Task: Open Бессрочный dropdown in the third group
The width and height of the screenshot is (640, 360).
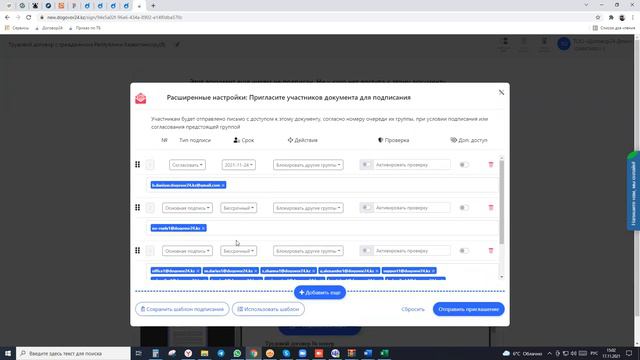Action: coord(239,251)
